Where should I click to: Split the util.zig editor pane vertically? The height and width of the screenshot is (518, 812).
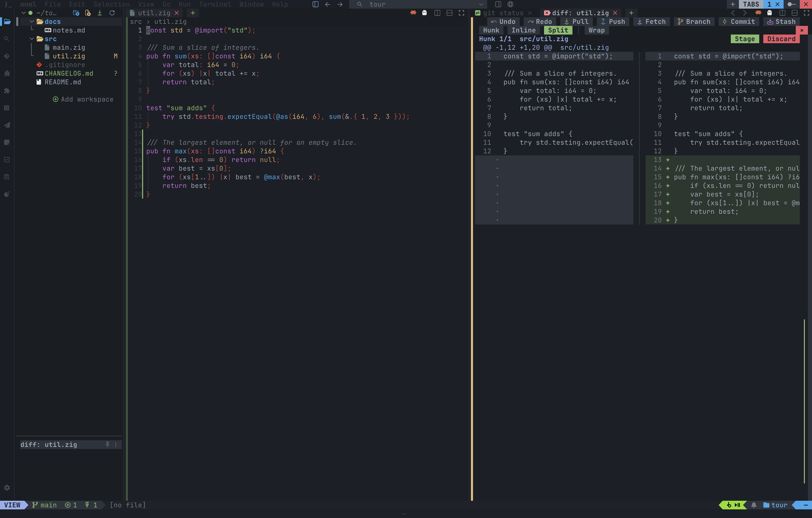(x=437, y=13)
